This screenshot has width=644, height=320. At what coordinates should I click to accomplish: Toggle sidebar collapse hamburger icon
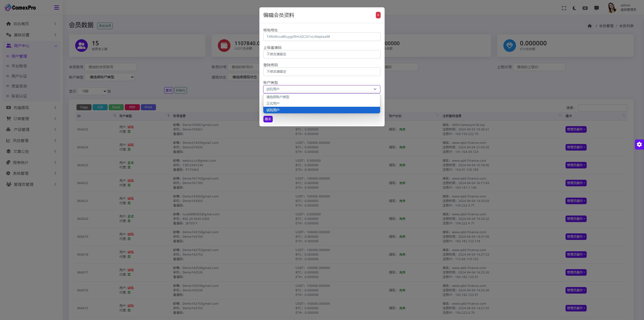point(57,7)
